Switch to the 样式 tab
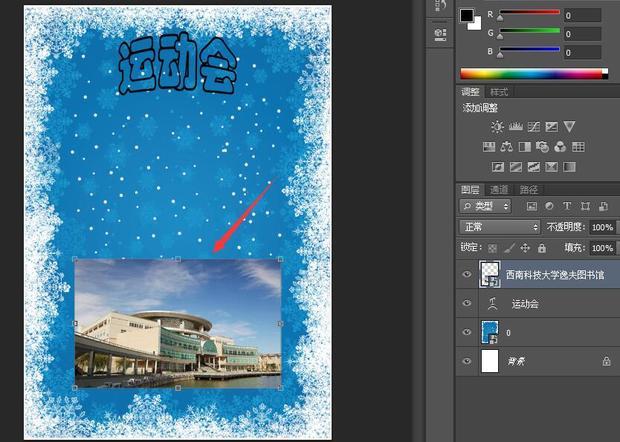Viewport: 620px width, 442px height. 499,91
